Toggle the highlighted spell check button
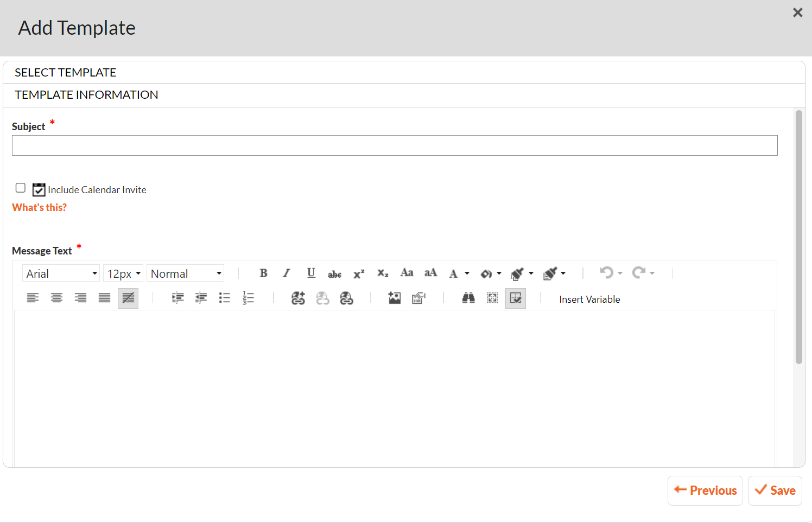Screen dimensions: 812x523 pyautogui.click(x=516, y=298)
